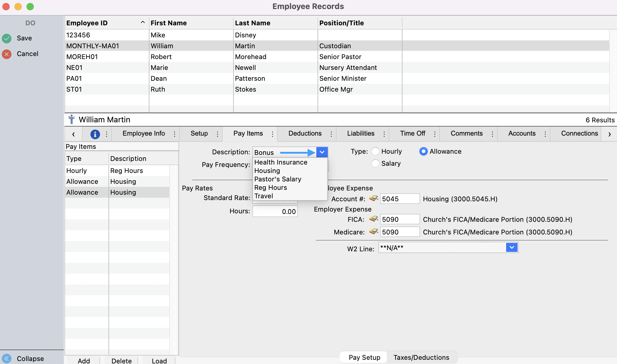Switch to the Deductions tab
Viewport: 617px width, 364px height.
click(x=305, y=133)
